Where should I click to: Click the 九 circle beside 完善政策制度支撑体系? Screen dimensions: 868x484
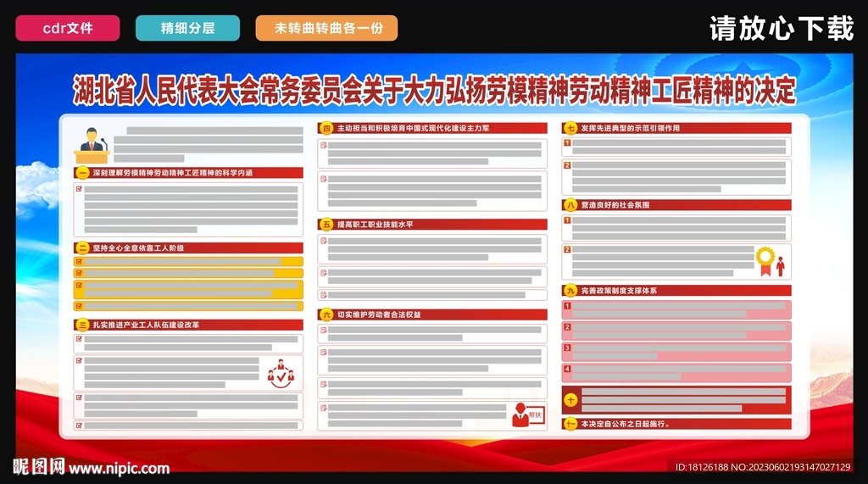tap(570, 291)
